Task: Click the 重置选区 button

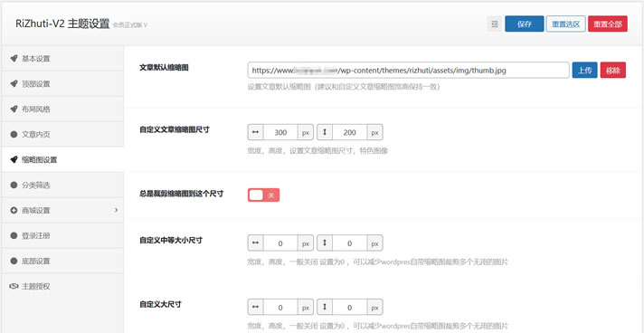Action: pos(566,24)
